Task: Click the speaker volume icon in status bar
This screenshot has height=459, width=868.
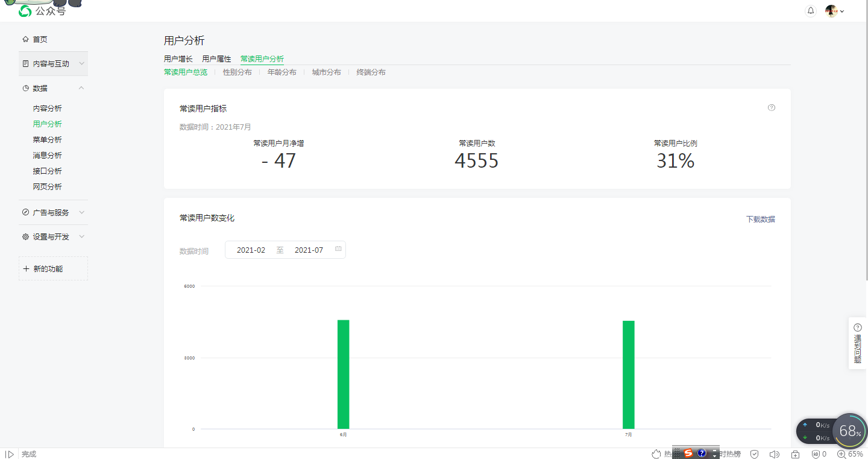Action: tap(775, 454)
